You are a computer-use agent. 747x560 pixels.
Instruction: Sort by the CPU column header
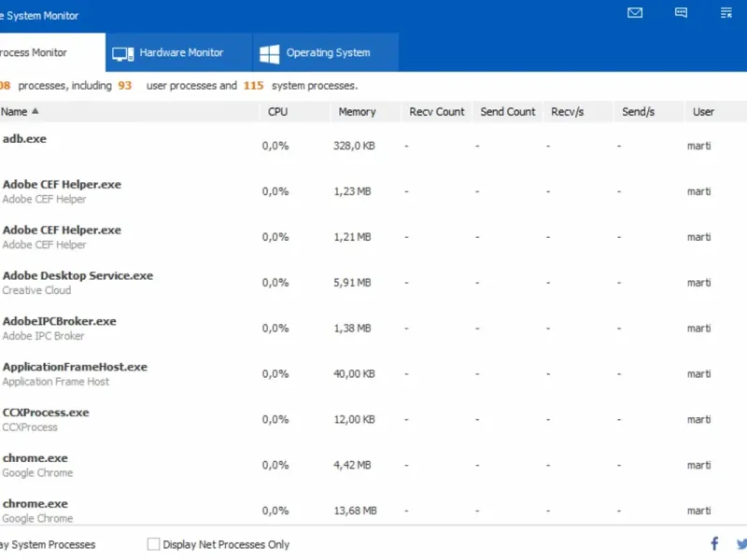tap(277, 111)
